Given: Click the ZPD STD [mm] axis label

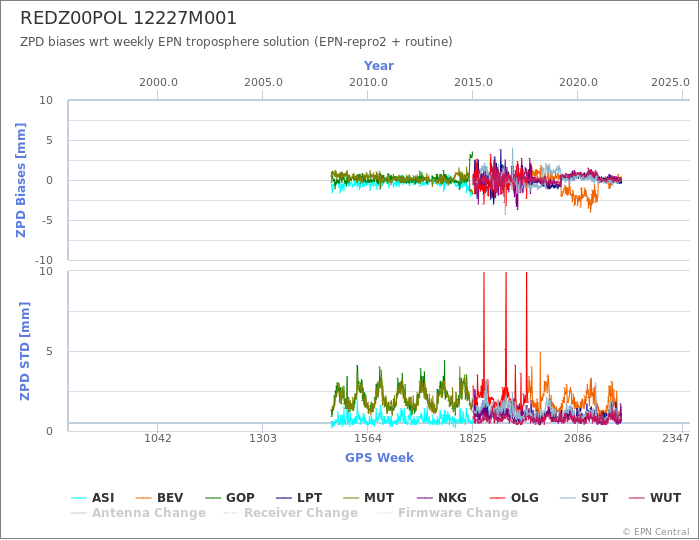Looking at the screenshot, I should pos(25,351).
